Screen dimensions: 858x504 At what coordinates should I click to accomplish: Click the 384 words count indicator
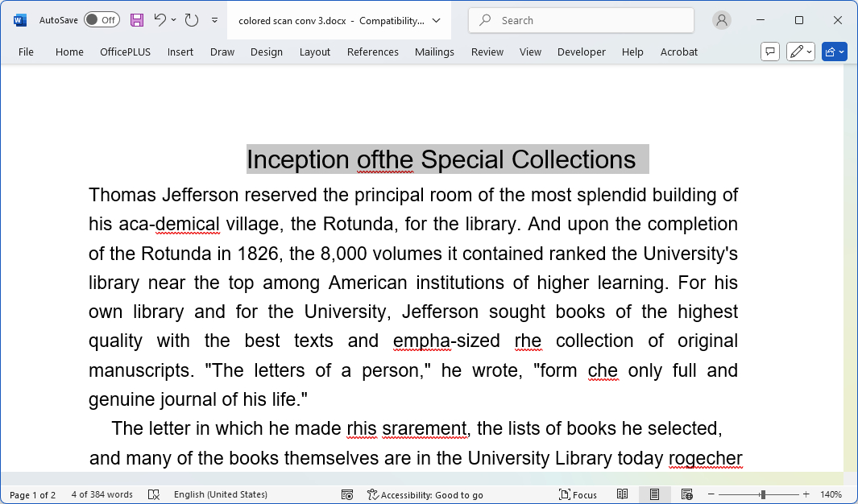tap(102, 494)
